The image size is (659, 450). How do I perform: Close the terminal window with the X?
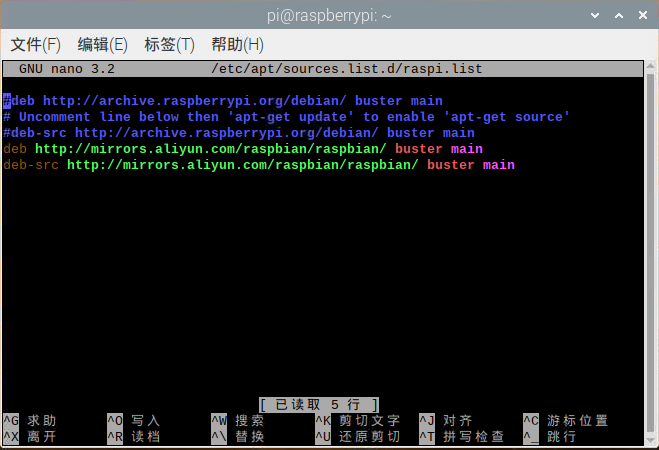click(643, 16)
